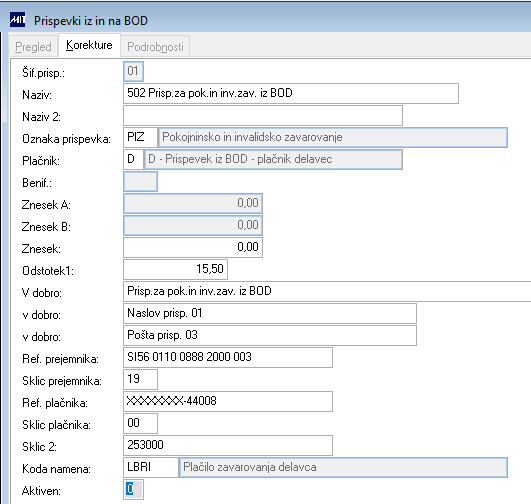Image resolution: width=531 pixels, height=504 pixels.
Task: Open the Podrobnosti tab
Action: pyautogui.click(x=155, y=46)
